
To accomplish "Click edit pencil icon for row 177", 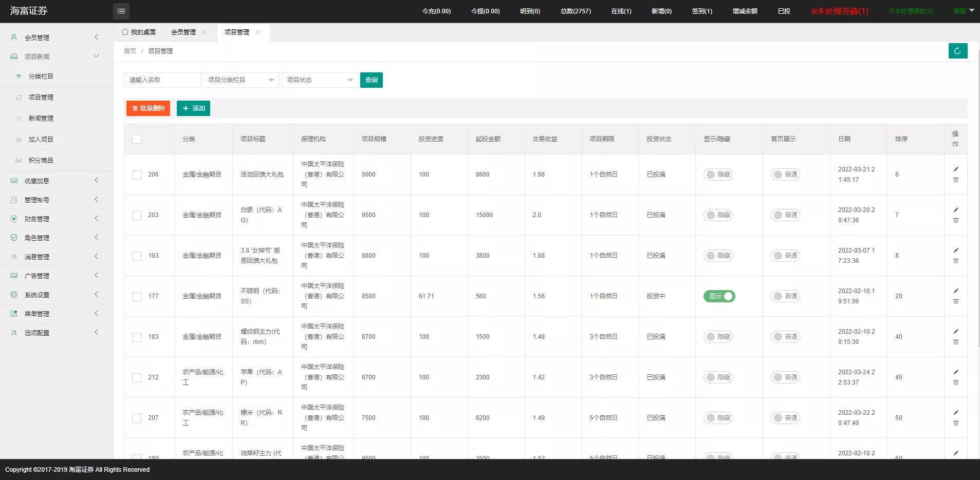I will tap(956, 291).
